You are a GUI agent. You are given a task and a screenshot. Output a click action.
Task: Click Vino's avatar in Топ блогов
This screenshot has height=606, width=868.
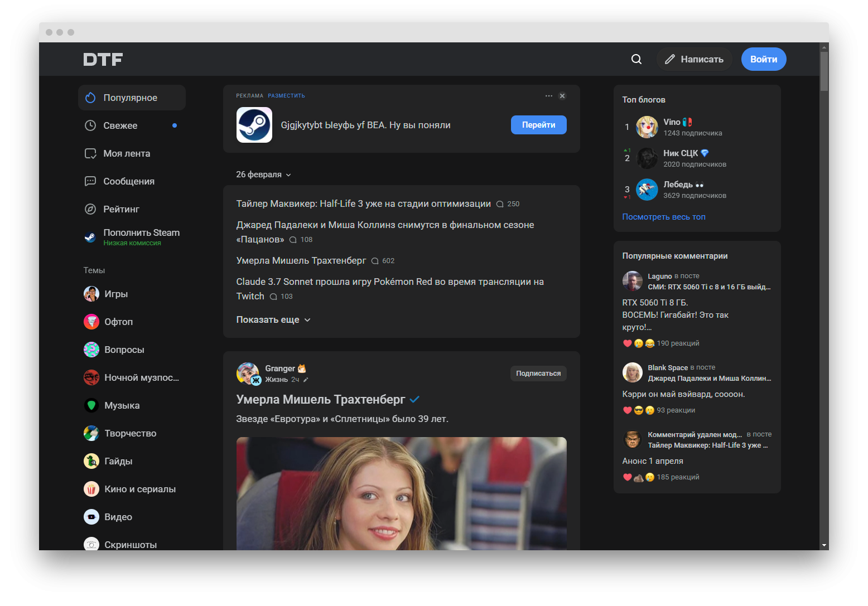coord(647,127)
